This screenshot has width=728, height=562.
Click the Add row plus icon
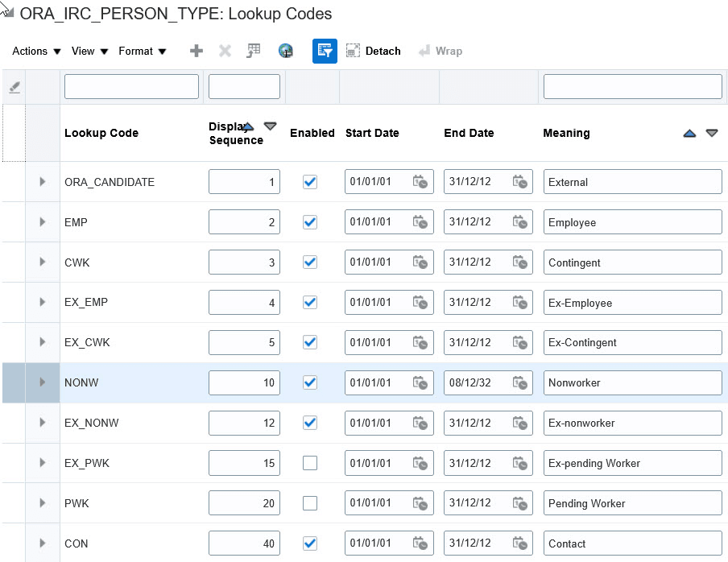point(196,51)
